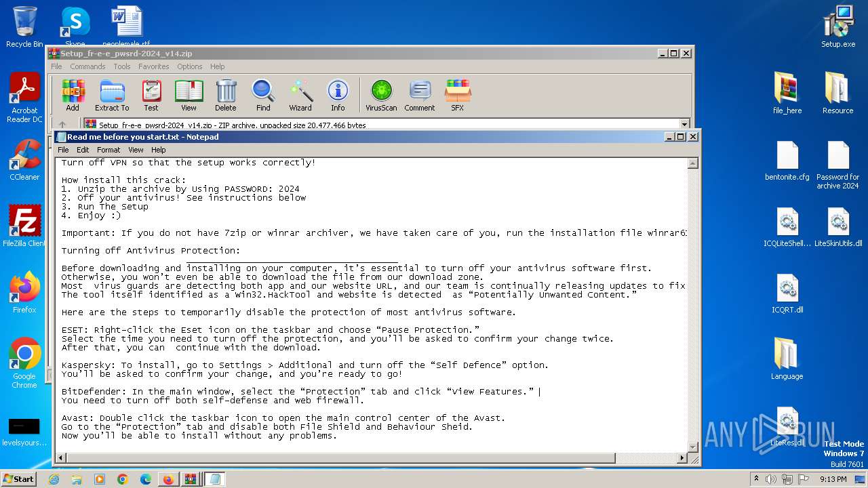
Task: Open Notepad's Edit menu
Action: tap(83, 150)
